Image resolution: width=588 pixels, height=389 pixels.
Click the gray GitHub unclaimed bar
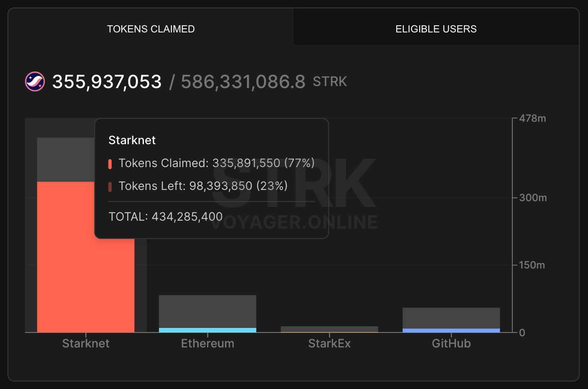pyautogui.click(x=451, y=318)
